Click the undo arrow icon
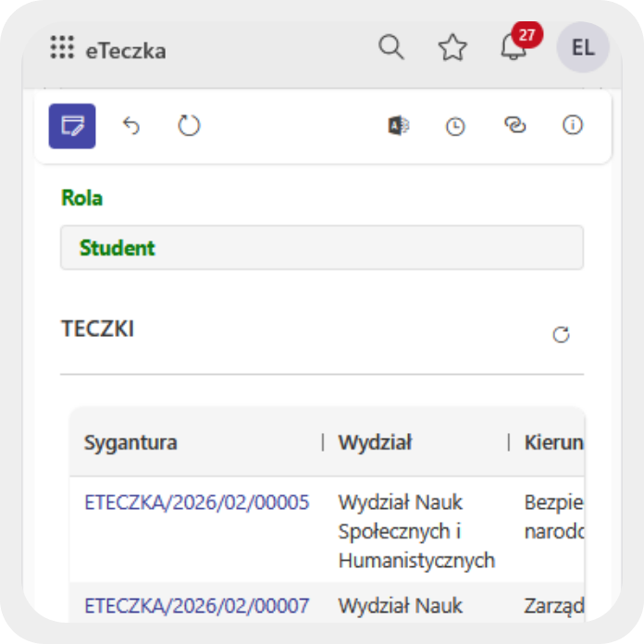Screen dimensions: 644x644 (x=131, y=126)
